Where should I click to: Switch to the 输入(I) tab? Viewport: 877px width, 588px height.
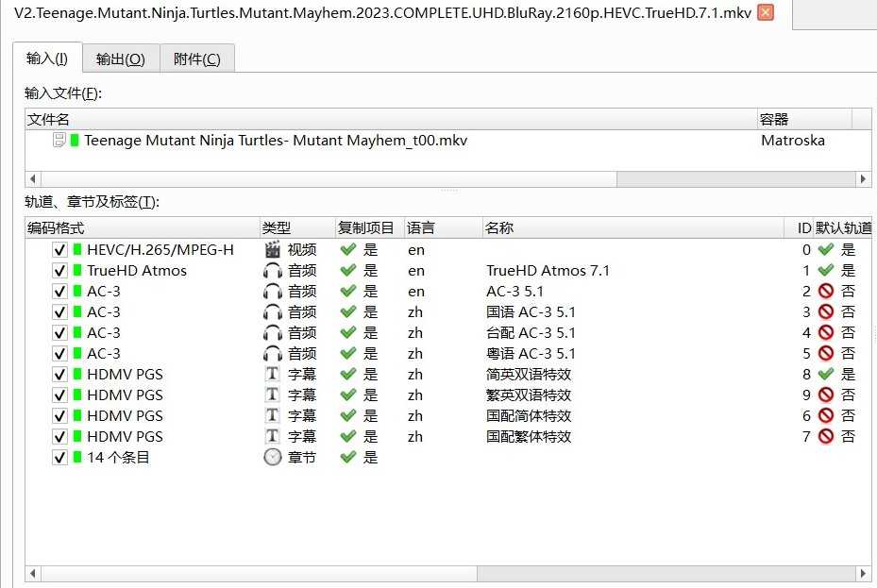click(47, 59)
